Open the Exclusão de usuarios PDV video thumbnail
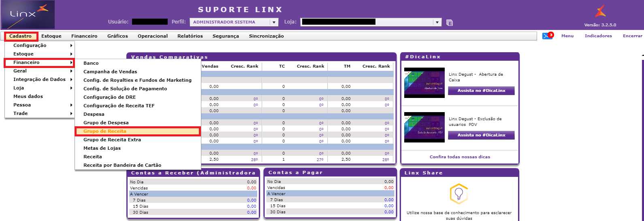Image resolution: width=644 pixels, height=221 pixels. tap(424, 127)
